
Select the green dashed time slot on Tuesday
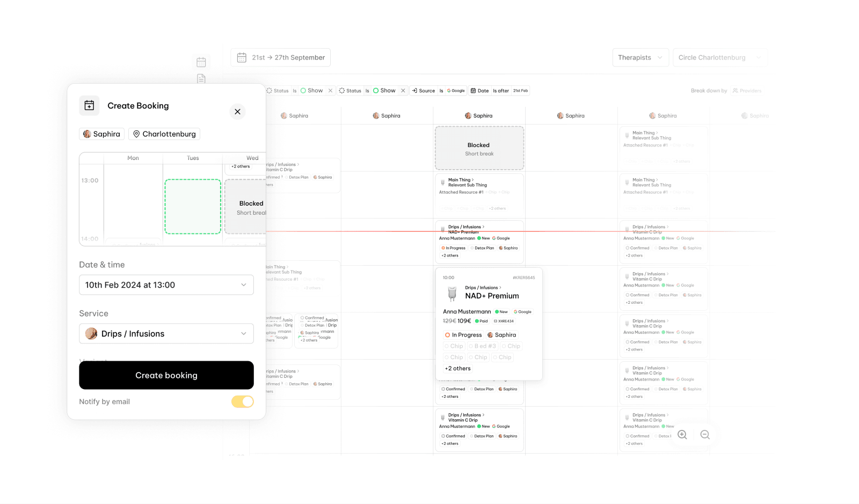coord(193,207)
